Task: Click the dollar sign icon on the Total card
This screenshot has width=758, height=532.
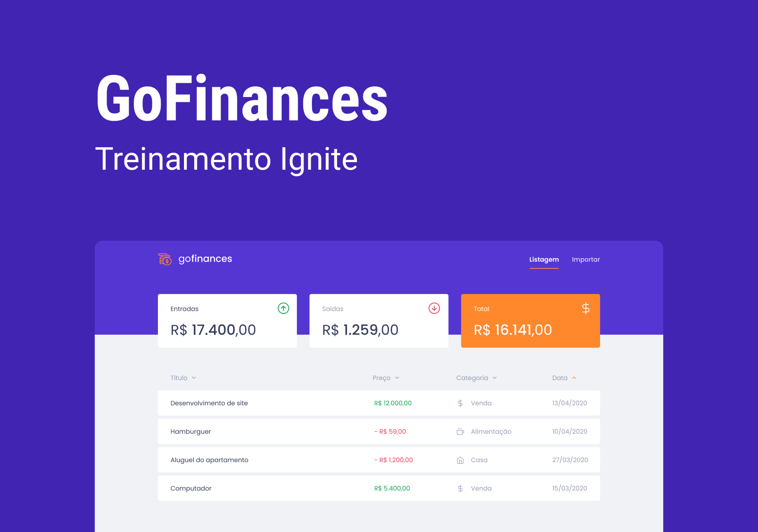Action: pos(585,308)
